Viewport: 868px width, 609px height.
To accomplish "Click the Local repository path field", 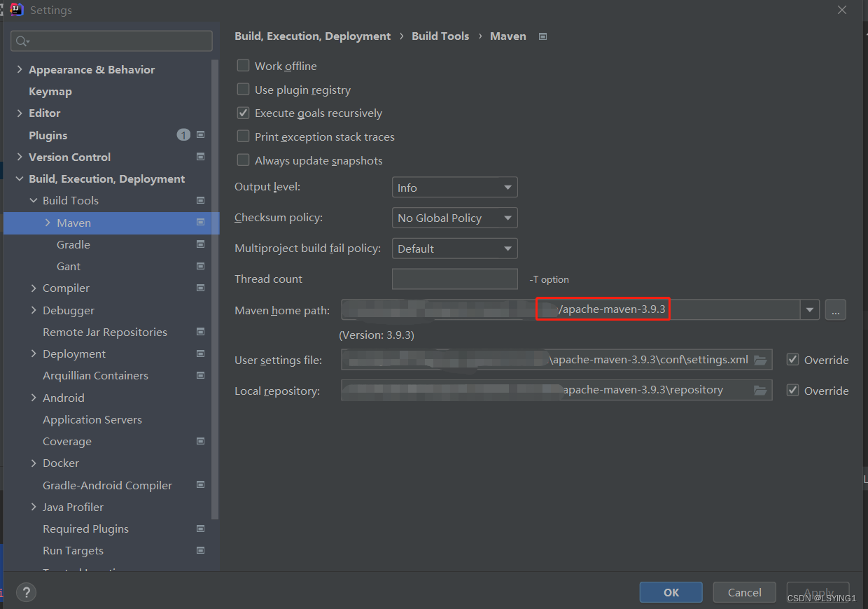I will 556,391.
